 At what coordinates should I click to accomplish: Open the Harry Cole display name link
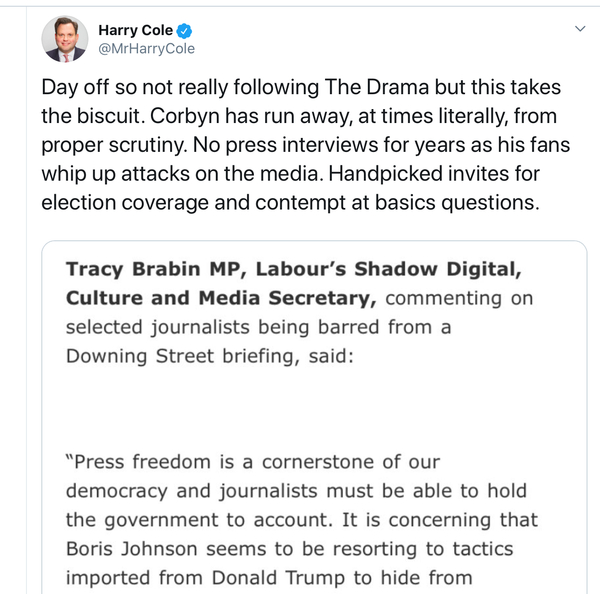pos(136,30)
